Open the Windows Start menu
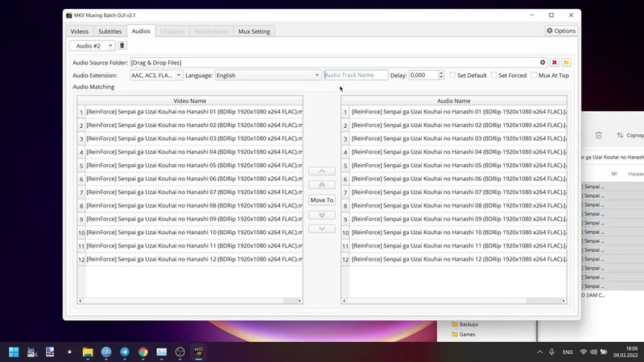This screenshot has height=362, width=644. click(x=14, y=352)
